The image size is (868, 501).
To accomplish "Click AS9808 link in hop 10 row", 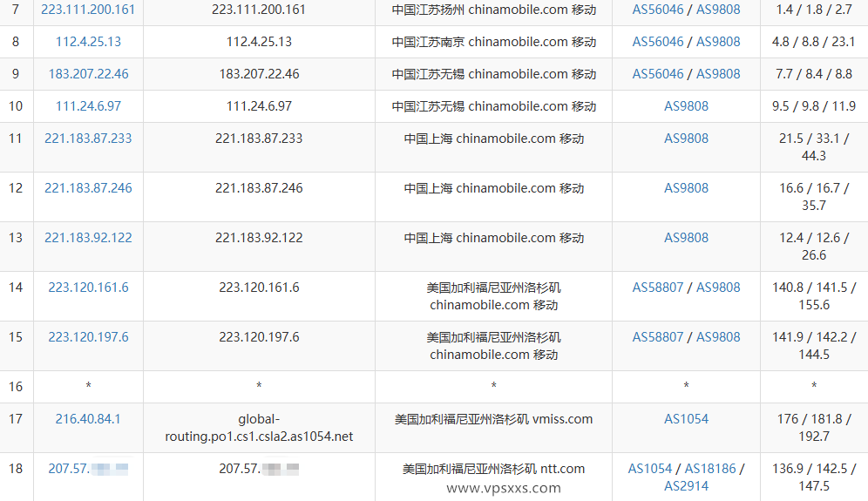I will (686, 105).
